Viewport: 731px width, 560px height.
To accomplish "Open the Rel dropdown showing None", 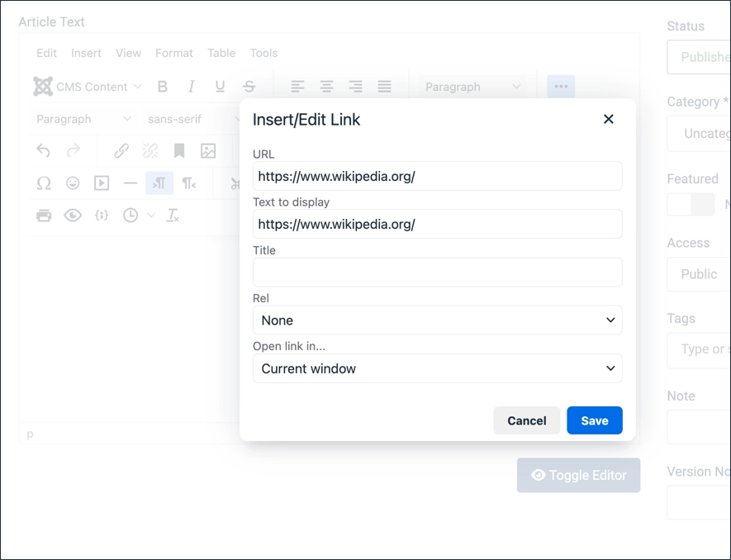I will pos(437,320).
